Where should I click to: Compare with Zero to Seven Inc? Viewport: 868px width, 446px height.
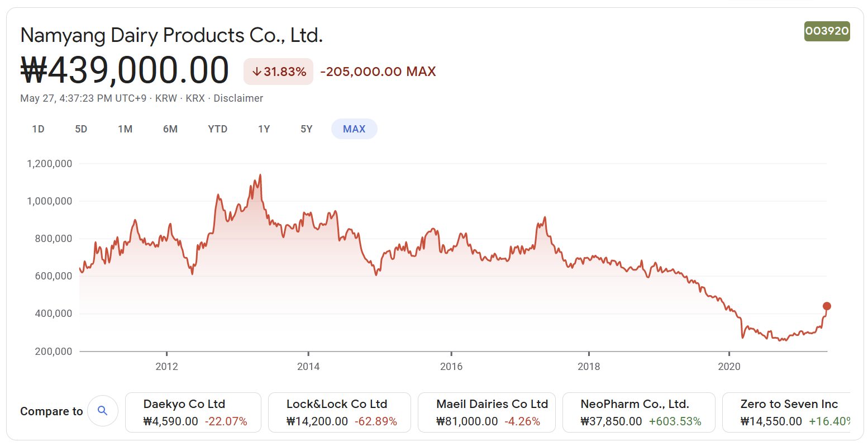(788, 412)
